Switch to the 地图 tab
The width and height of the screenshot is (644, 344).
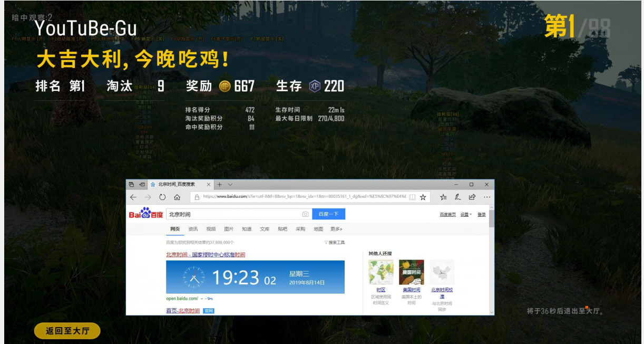[318, 229]
